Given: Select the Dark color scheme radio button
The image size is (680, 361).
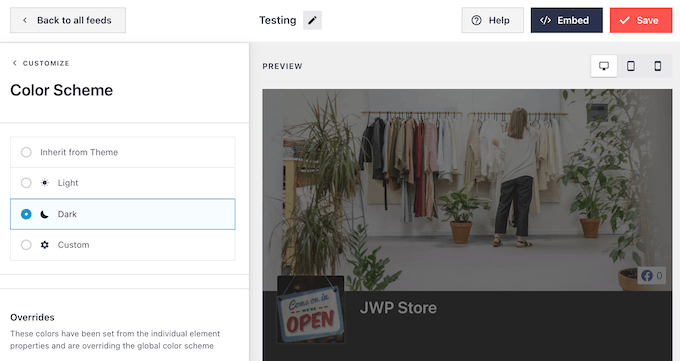Looking at the screenshot, I should (26, 214).
